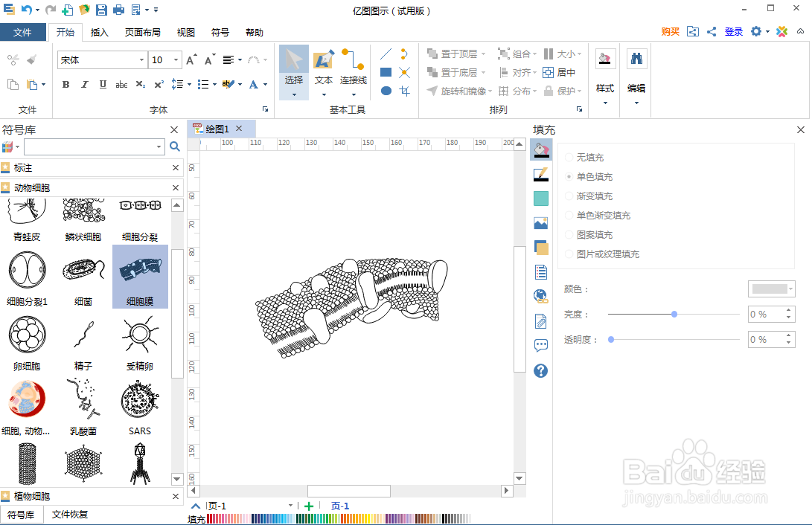Expand the 样式 dropdown
The image size is (812, 525).
(x=605, y=103)
